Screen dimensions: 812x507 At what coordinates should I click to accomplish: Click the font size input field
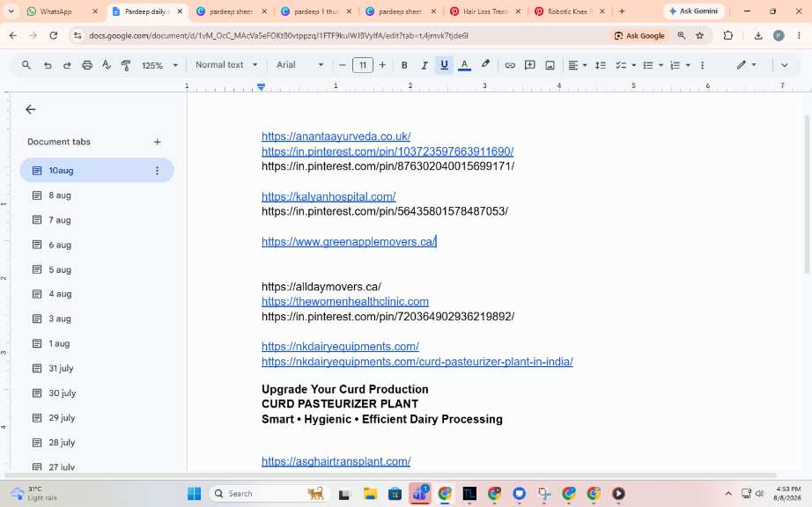point(363,65)
